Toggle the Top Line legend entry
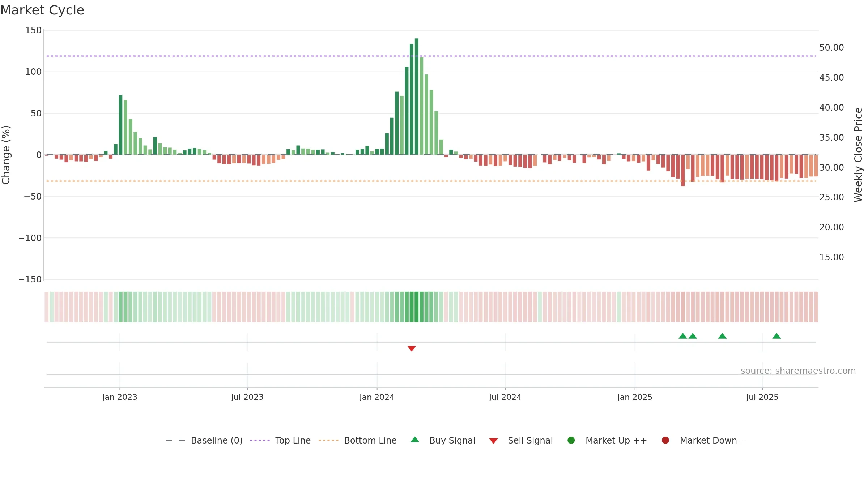The image size is (868, 488). 280,440
